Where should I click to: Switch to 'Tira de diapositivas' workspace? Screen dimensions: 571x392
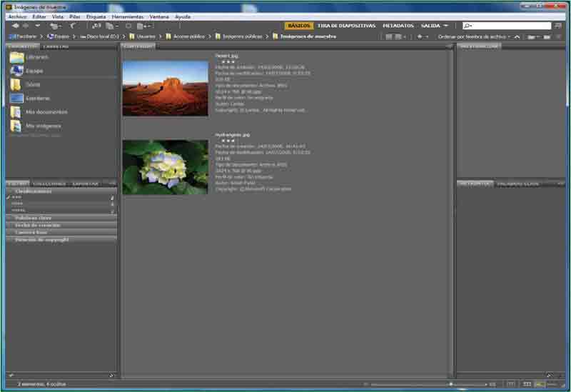[348, 26]
